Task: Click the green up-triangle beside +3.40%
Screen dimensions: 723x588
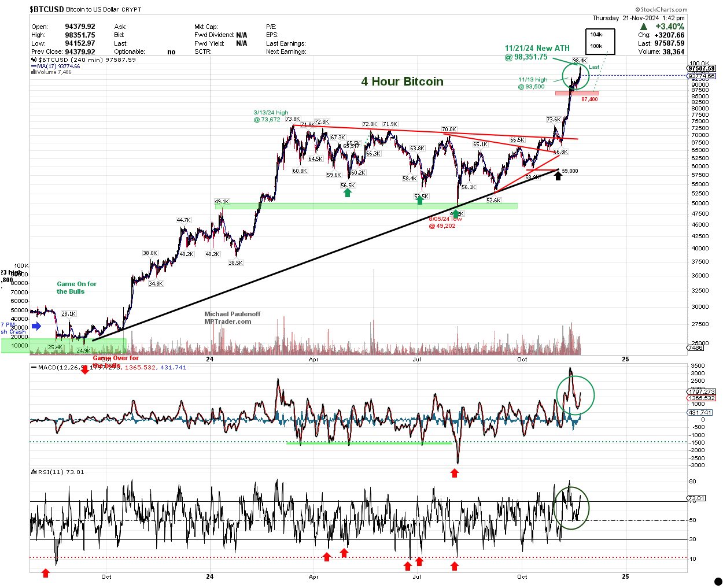Action: pyautogui.click(x=644, y=27)
